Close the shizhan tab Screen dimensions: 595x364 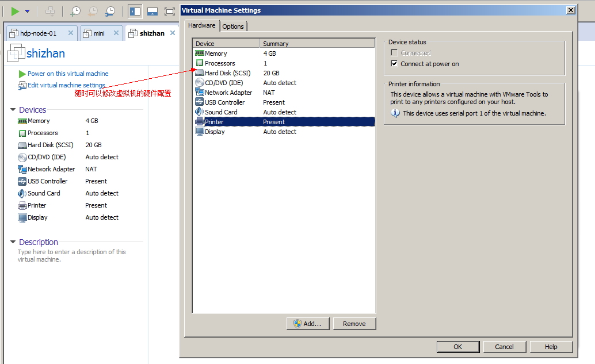(173, 33)
